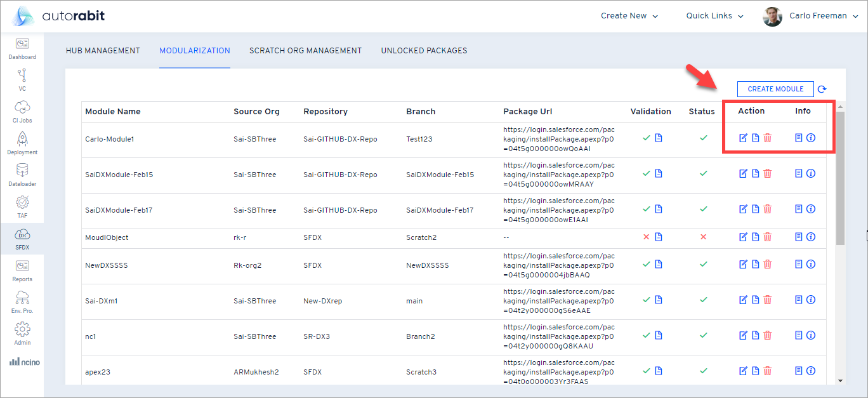Screen dimensions: 868x398
Task: Edit the Carlo-Module1 module
Action: 743,138
